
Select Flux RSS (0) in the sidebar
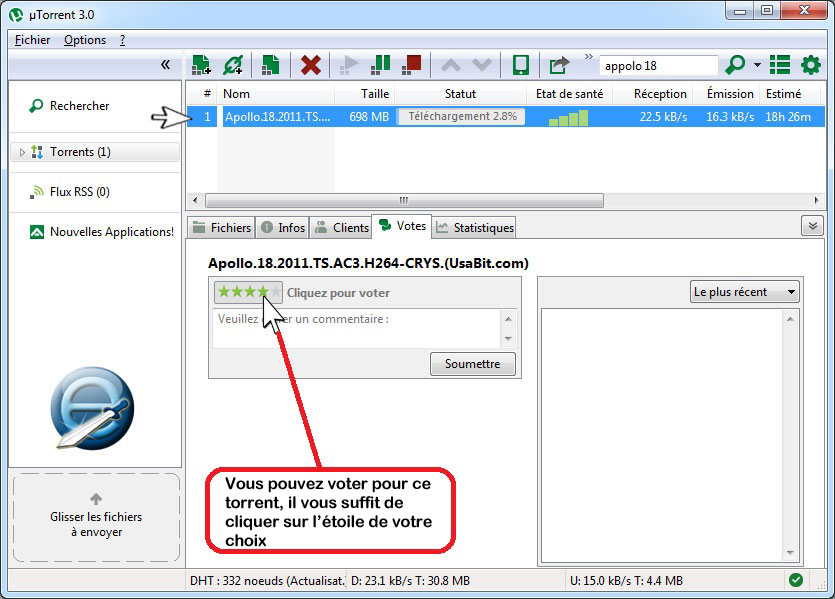click(79, 192)
